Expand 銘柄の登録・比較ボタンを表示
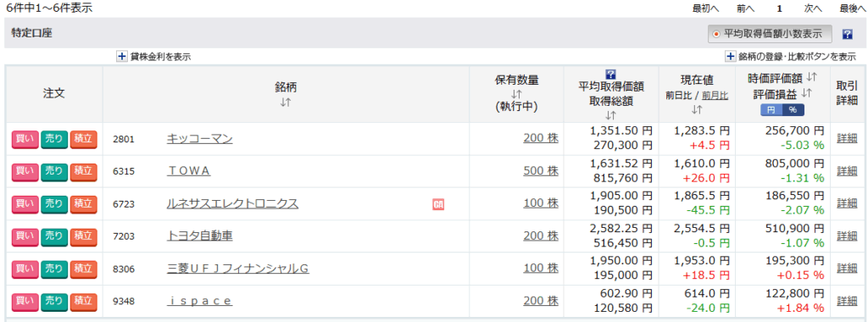Viewport: 868px width, 322px height. [x=791, y=57]
